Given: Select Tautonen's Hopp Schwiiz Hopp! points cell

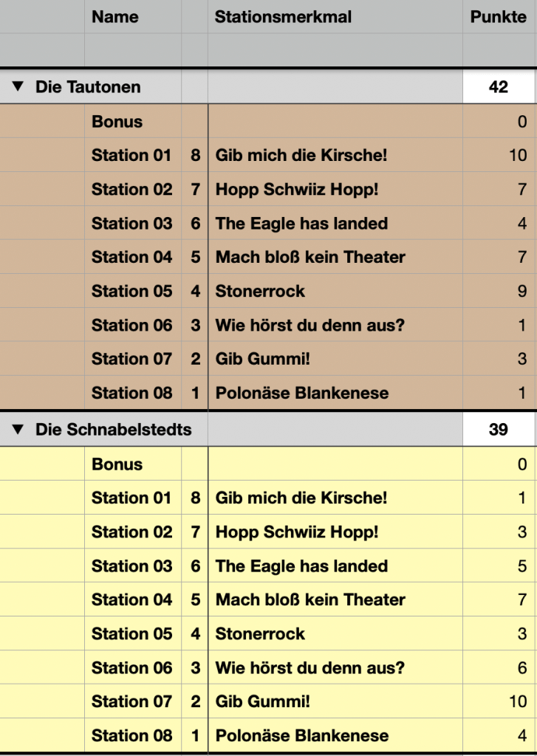Looking at the screenshot, I should pos(499,189).
